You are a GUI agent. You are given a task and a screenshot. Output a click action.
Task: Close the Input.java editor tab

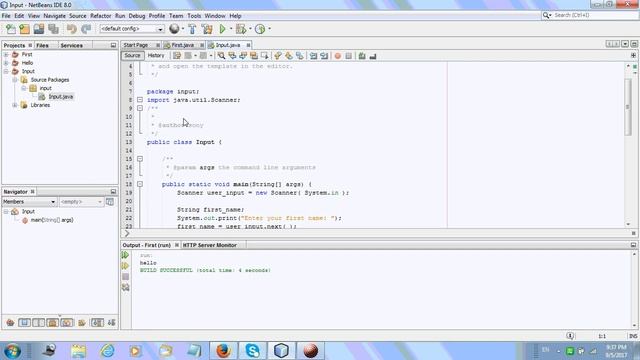click(248, 45)
